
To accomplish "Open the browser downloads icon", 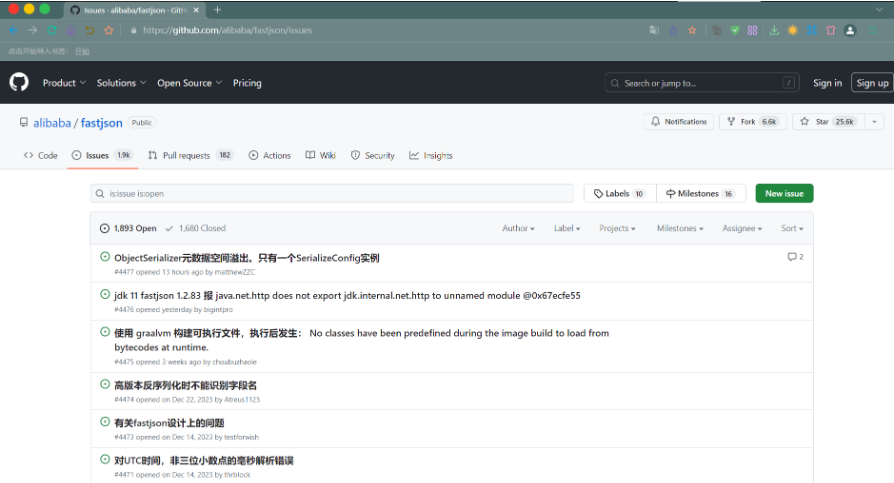I will pos(774,30).
